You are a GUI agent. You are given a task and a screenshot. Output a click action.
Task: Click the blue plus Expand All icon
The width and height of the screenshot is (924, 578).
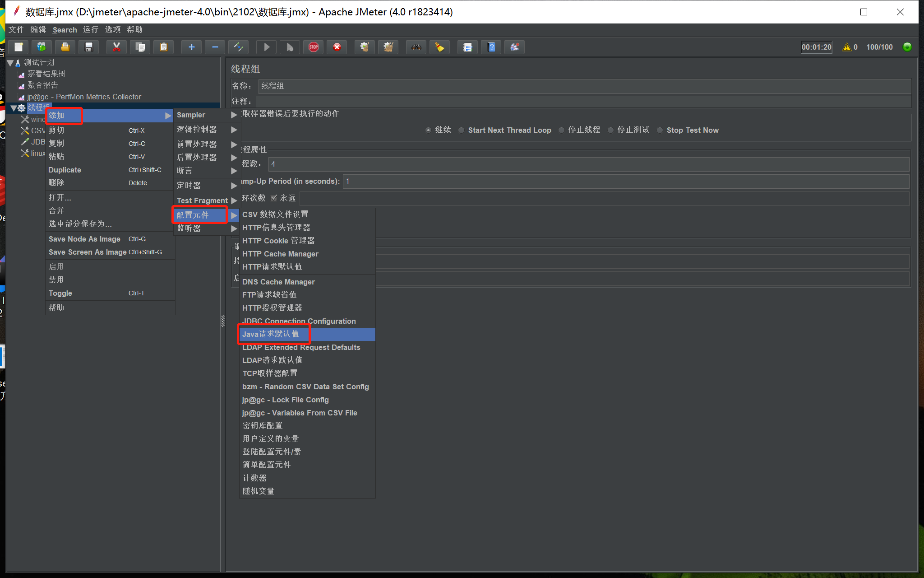click(x=191, y=47)
